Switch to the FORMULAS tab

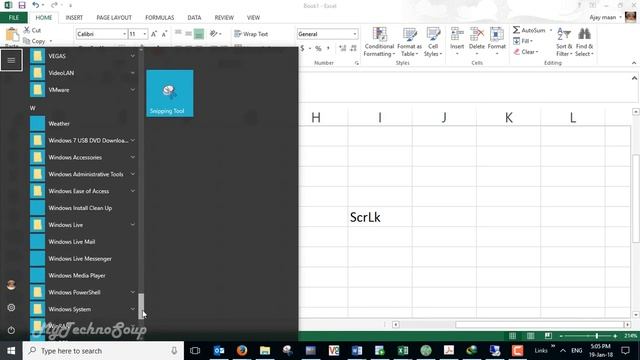[160, 18]
